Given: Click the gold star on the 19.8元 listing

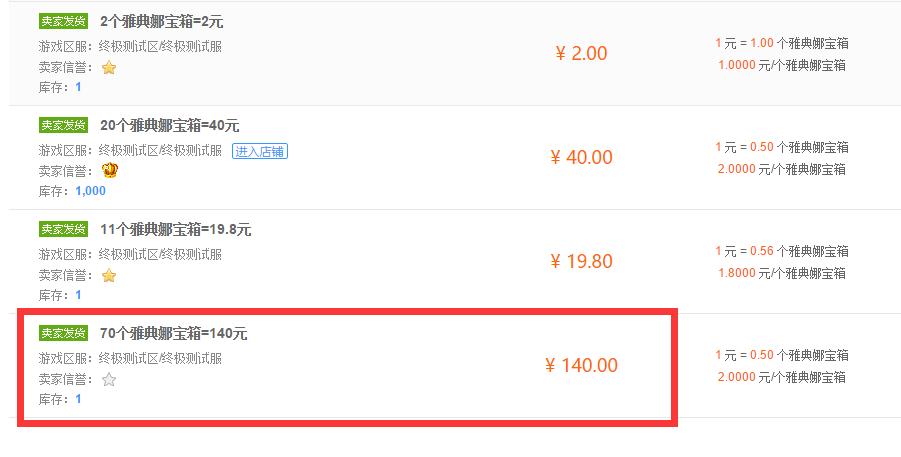Looking at the screenshot, I should coord(109,276).
